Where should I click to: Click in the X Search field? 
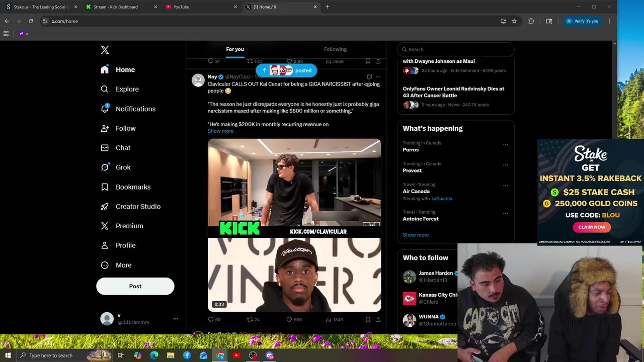click(456, 49)
